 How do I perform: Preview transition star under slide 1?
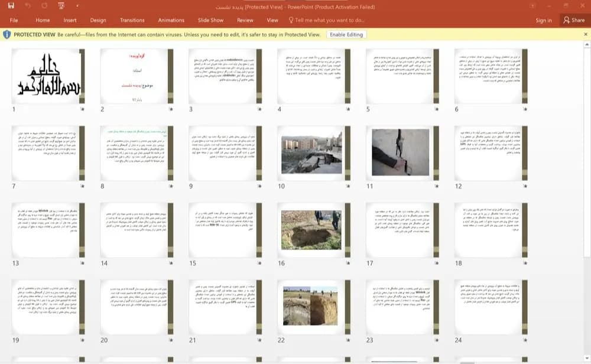(x=82, y=109)
